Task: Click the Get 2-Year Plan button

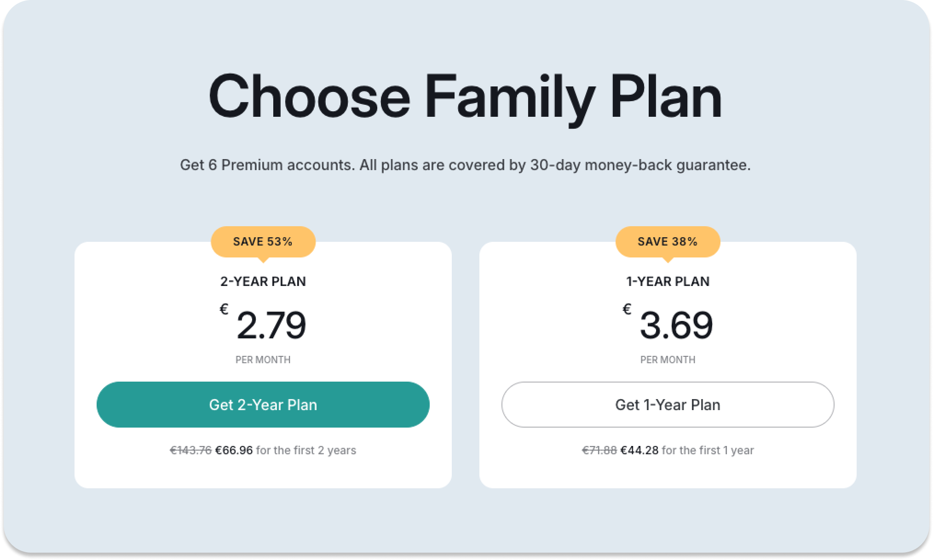Action: 263,405
